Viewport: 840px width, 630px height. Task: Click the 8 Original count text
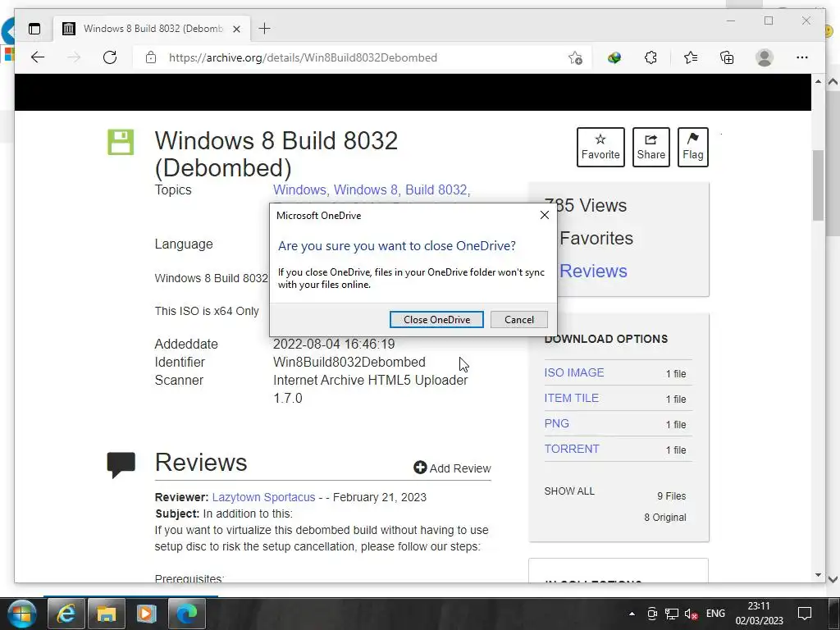(x=665, y=518)
